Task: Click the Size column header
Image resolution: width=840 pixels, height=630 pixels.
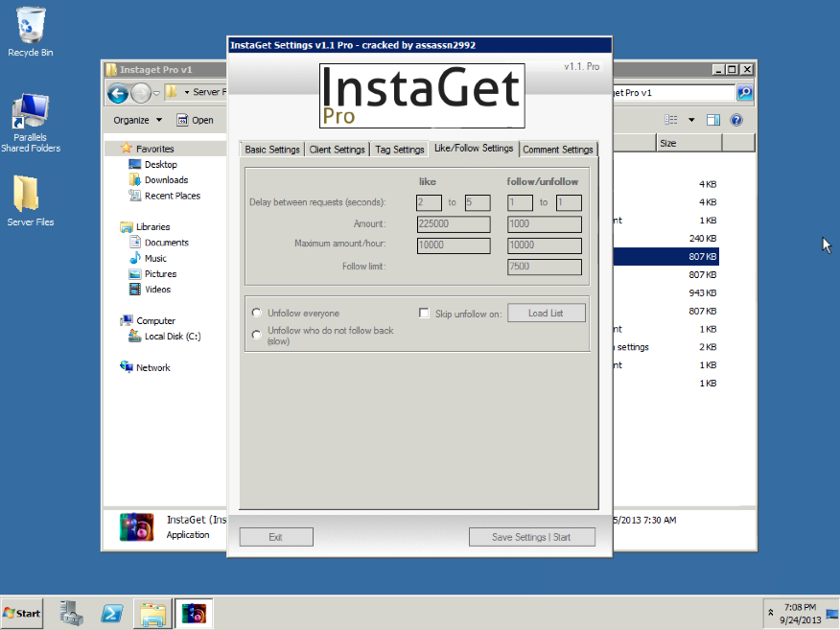Action: coord(688,143)
